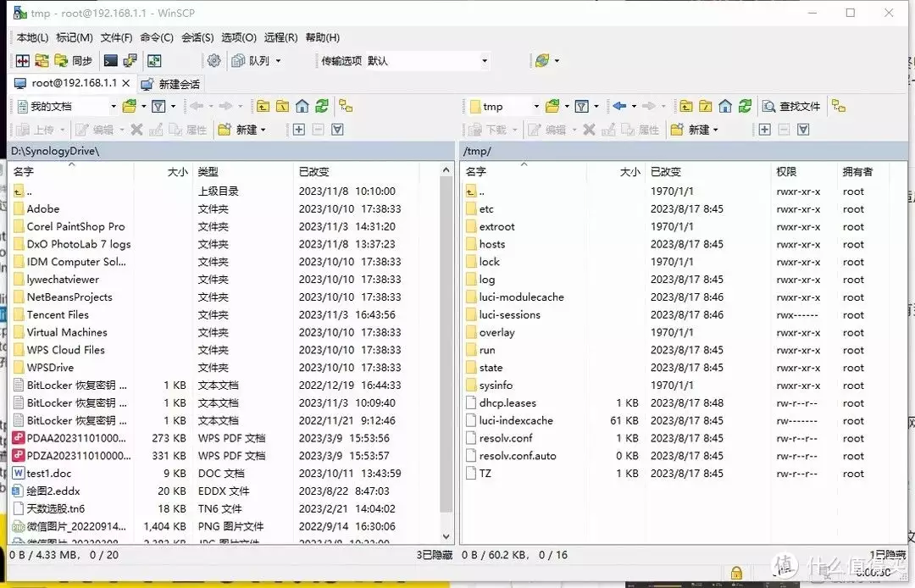Go to parent directory in local panel

tap(263, 106)
